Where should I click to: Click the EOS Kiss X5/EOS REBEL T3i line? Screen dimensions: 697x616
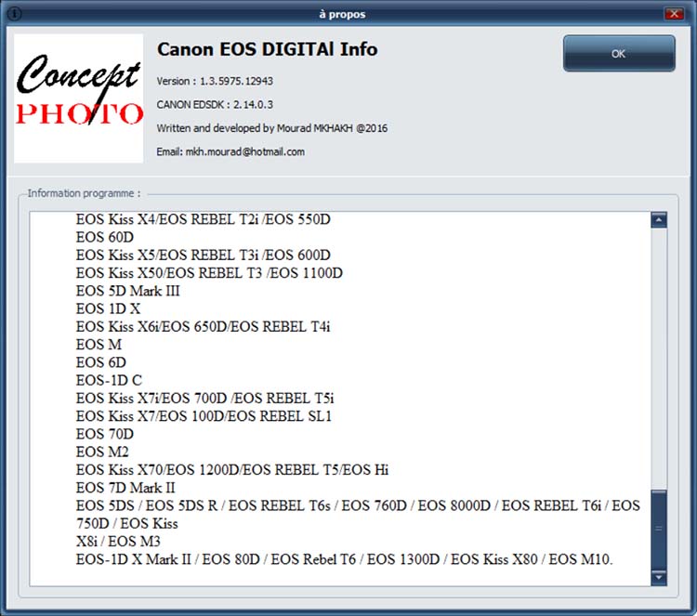(x=204, y=255)
